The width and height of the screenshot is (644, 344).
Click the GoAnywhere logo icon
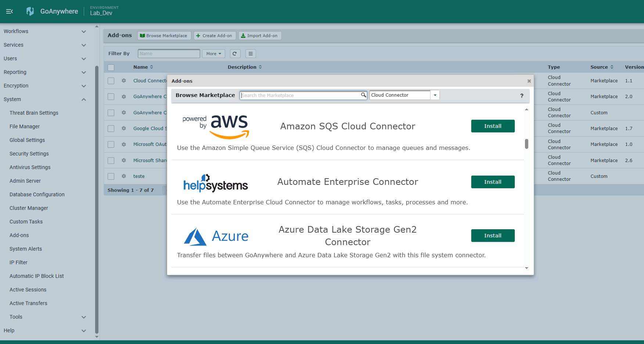(x=30, y=11)
